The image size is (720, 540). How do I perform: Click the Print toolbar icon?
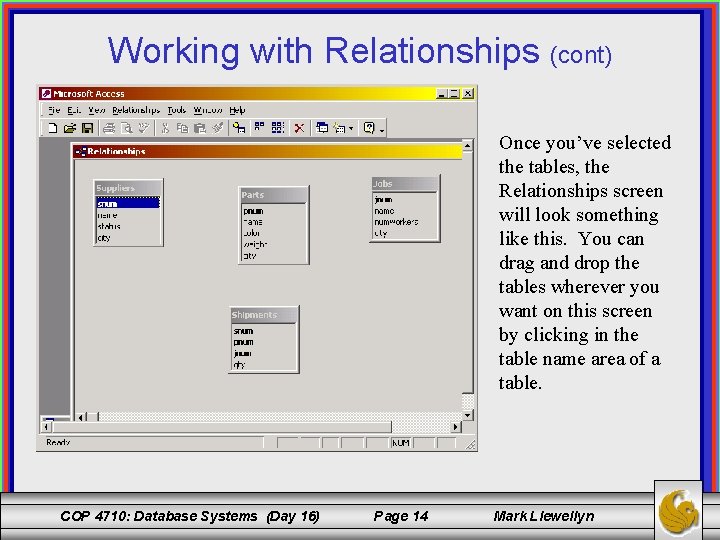[109, 128]
